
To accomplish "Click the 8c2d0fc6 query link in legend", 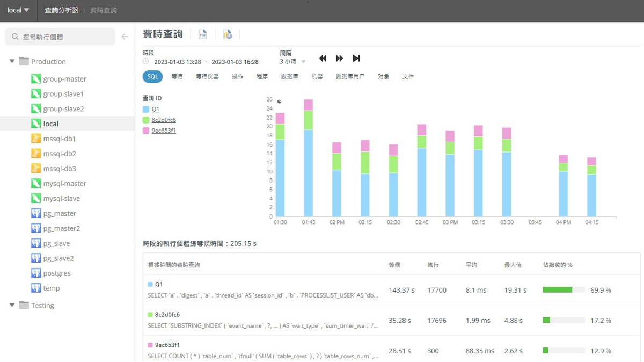I will coord(164,120).
